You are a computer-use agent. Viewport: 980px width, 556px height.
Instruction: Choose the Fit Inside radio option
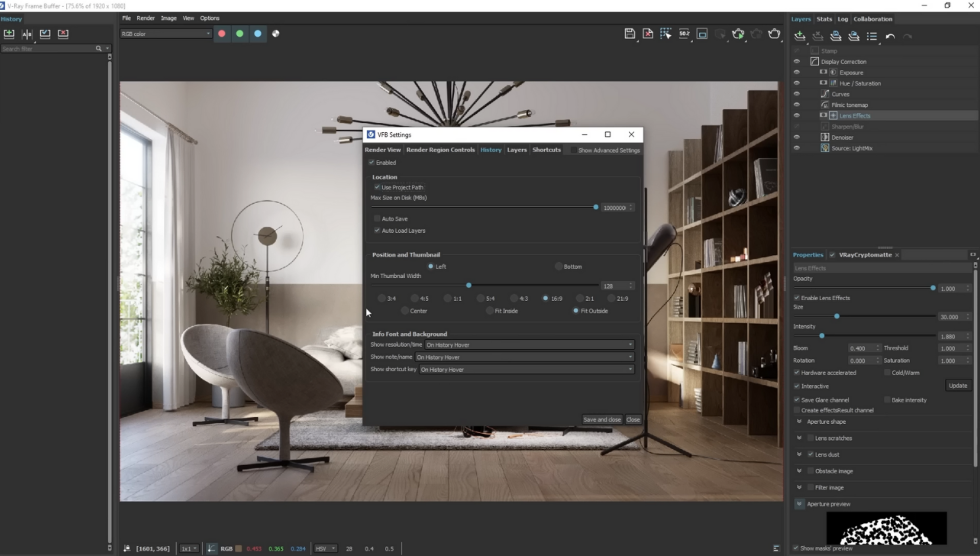(489, 310)
